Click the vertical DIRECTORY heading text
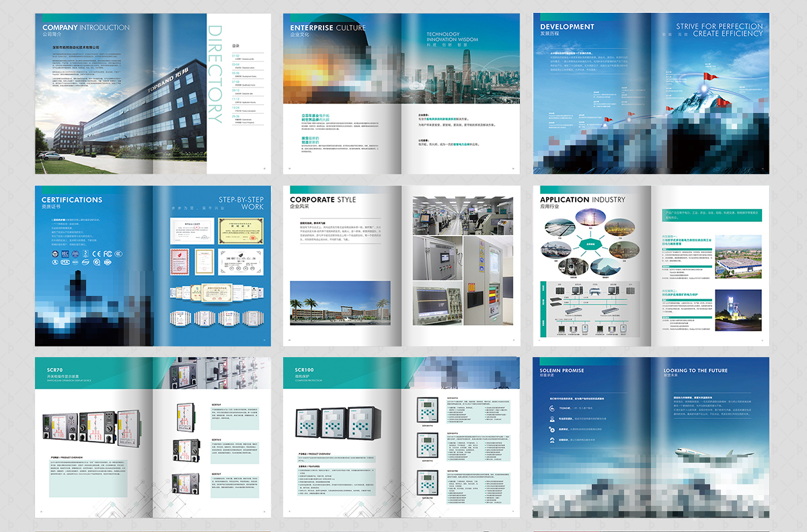807x532 pixels. pos(215,74)
